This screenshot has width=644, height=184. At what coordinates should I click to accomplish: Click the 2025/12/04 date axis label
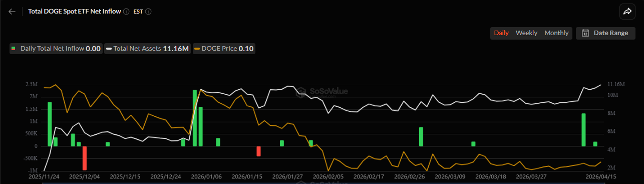(x=85, y=176)
